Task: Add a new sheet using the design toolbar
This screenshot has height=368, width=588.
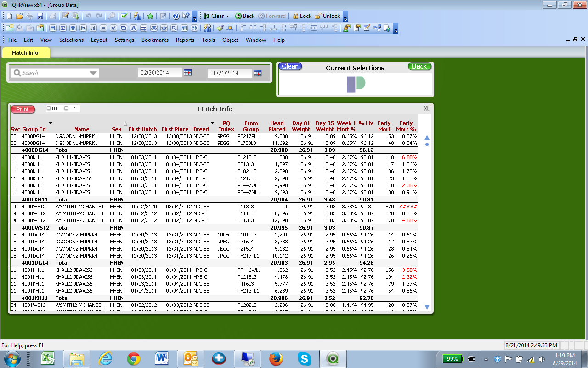Action: pos(9,28)
